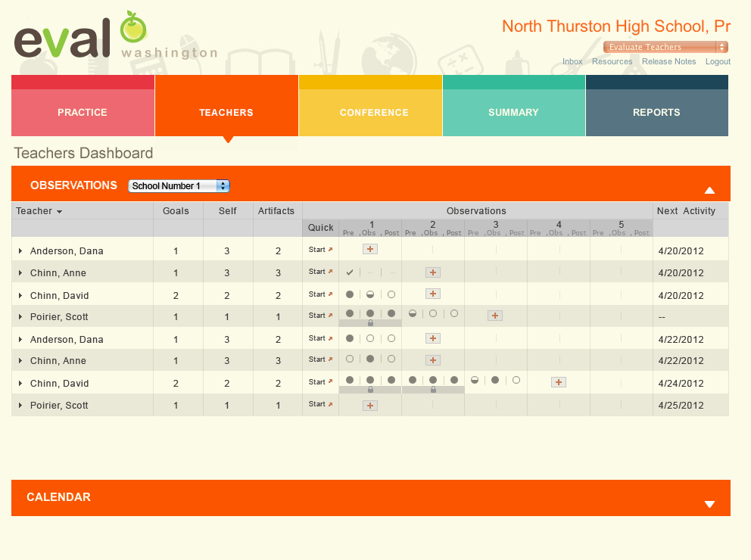Click half-filled Pre circle in Chinn, David's observation 3

(x=475, y=380)
